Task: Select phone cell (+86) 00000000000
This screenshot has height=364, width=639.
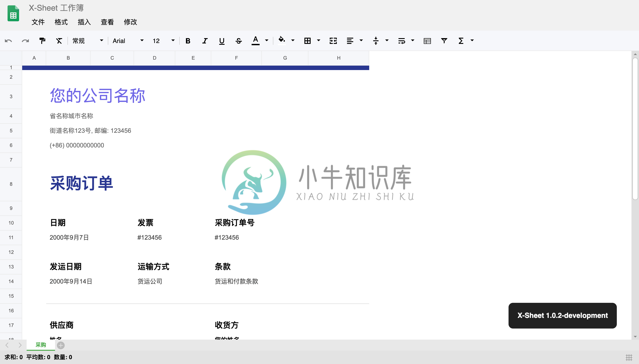Action: (77, 145)
